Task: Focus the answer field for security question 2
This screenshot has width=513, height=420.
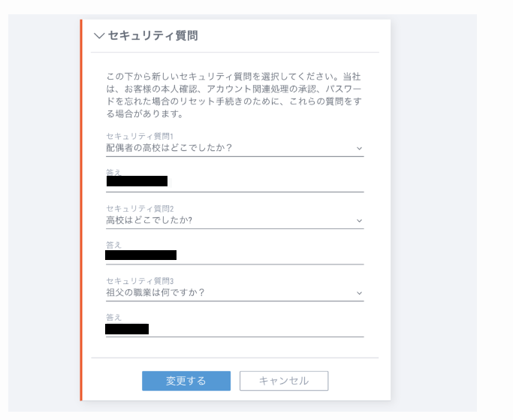Action: 234,255
